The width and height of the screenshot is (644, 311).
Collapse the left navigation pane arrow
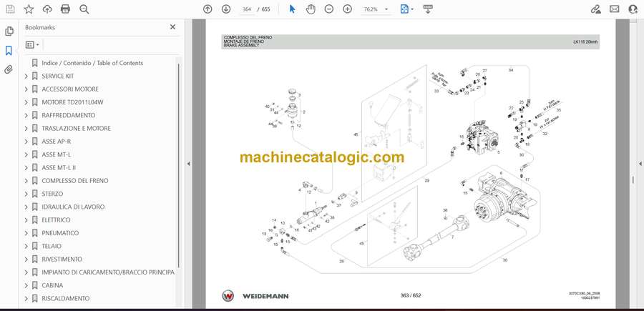(x=188, y=164)
